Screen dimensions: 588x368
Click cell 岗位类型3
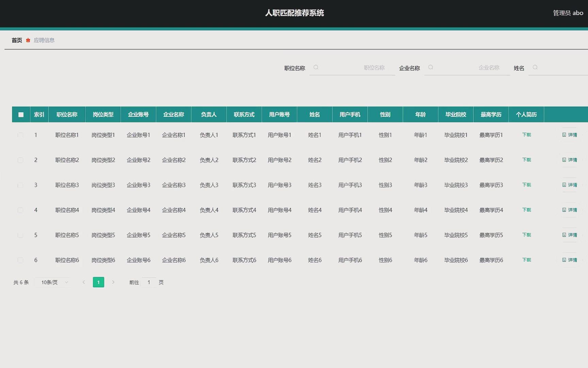pyautogui.click(x=103, y=185)
